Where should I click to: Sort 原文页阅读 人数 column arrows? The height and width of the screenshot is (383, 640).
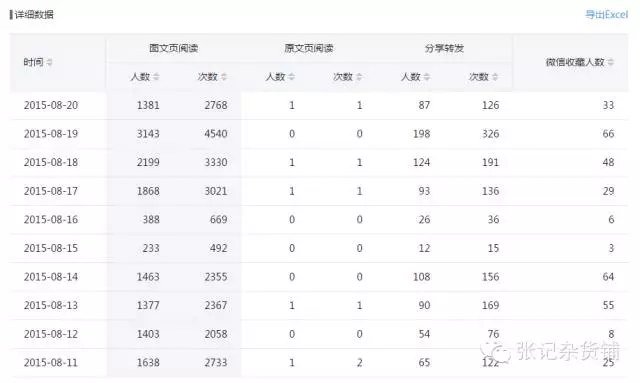291,77
